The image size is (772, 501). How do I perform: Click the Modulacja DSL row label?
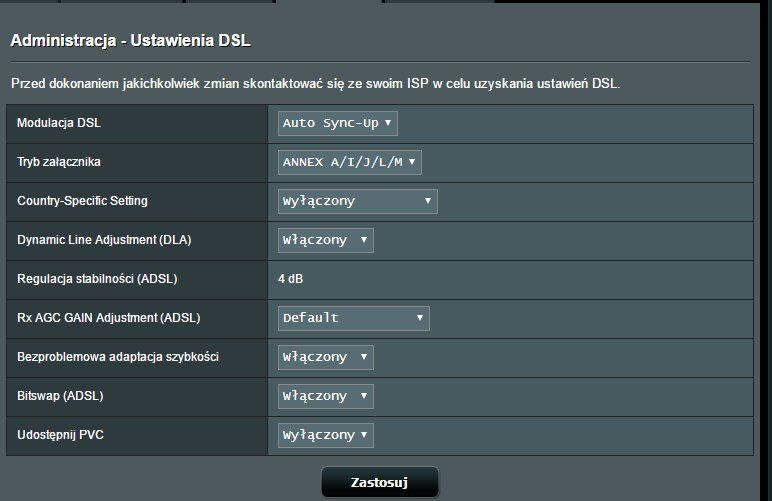(x=59, y=123)
